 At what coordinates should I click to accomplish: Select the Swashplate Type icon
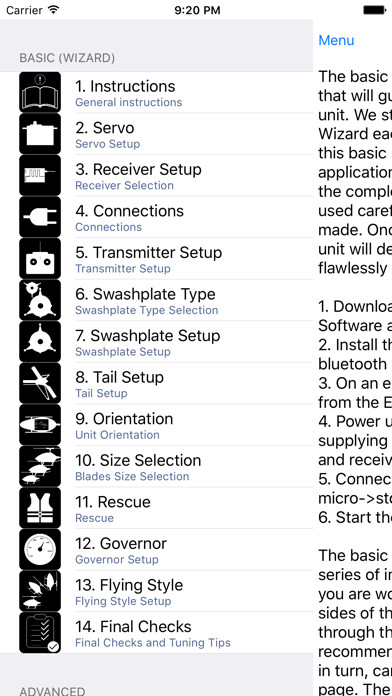pos(40,300)
